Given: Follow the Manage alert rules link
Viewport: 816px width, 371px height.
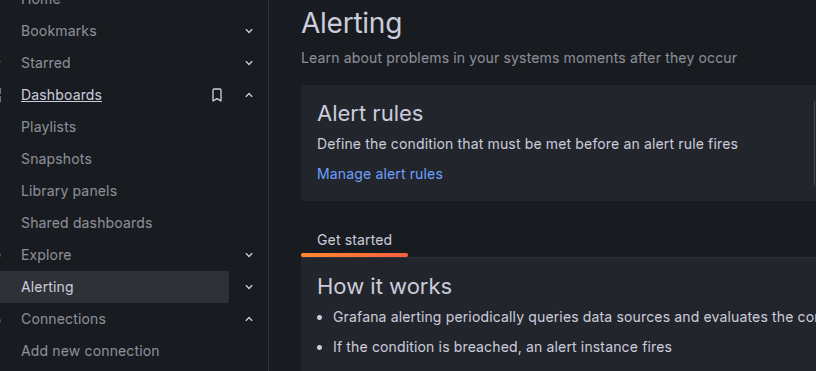Looking at the screenshot, I should tap(380, 174).
